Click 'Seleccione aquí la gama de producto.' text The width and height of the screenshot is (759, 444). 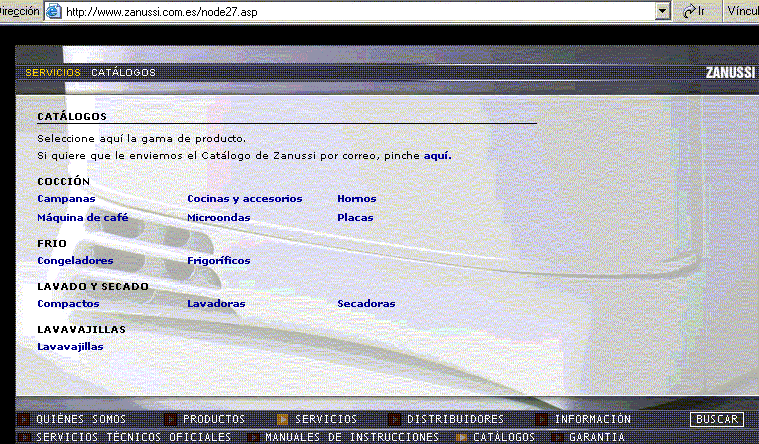141,139
